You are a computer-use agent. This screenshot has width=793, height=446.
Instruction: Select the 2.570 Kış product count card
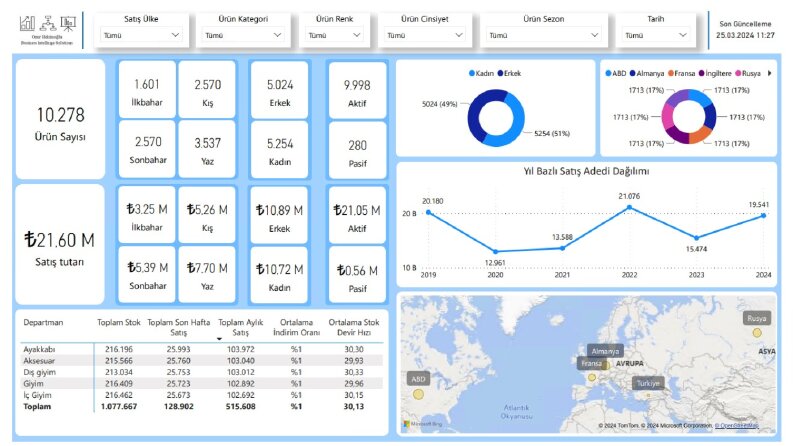pos(207,90)
